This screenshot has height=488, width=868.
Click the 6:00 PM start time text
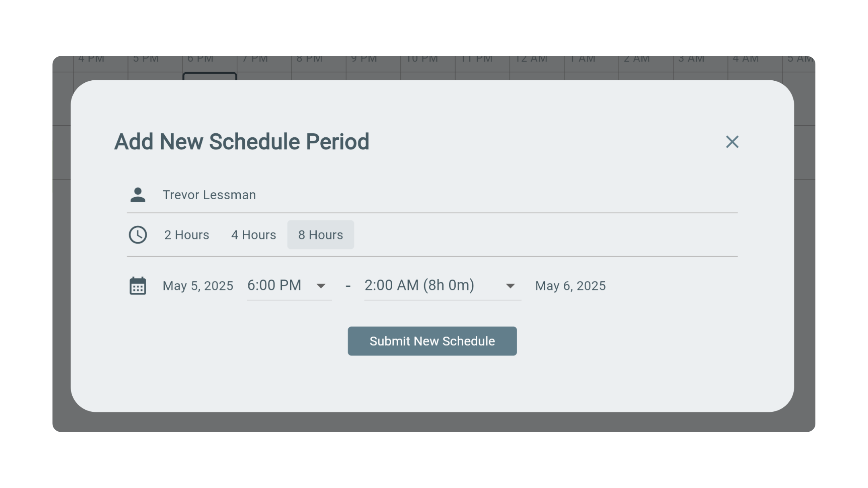point(274,285)
